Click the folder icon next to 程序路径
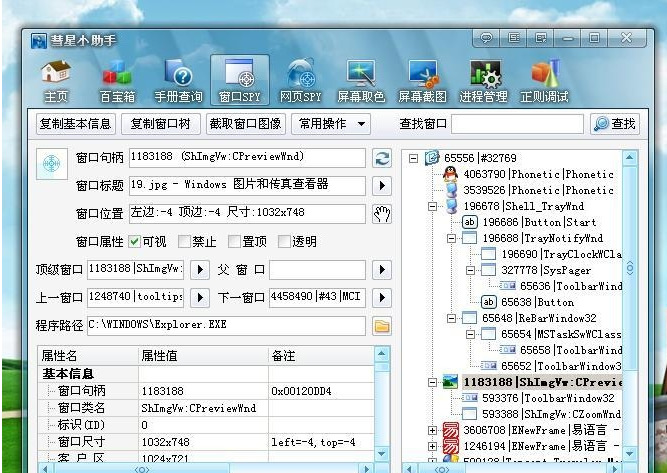This screenshot has height=473, width=667. pos(382,326)
